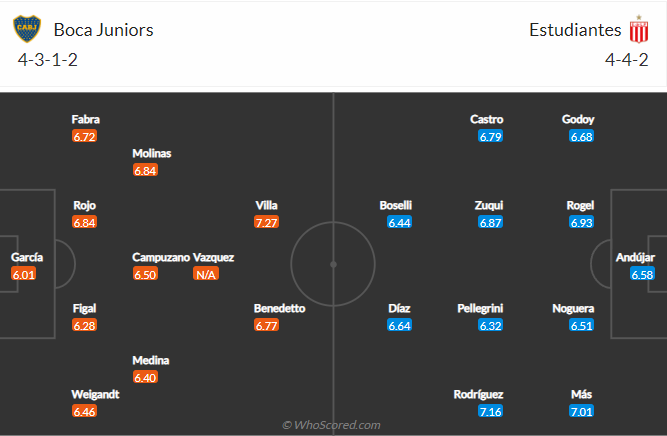Select Más's 7.01 rating badge

(x=581, y=412)
